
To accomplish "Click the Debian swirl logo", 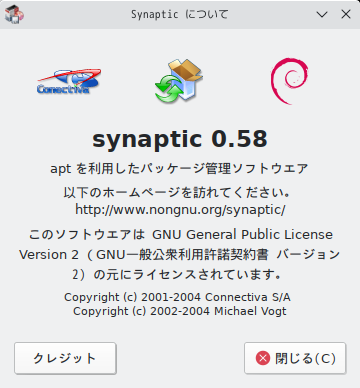I will 289,81.
